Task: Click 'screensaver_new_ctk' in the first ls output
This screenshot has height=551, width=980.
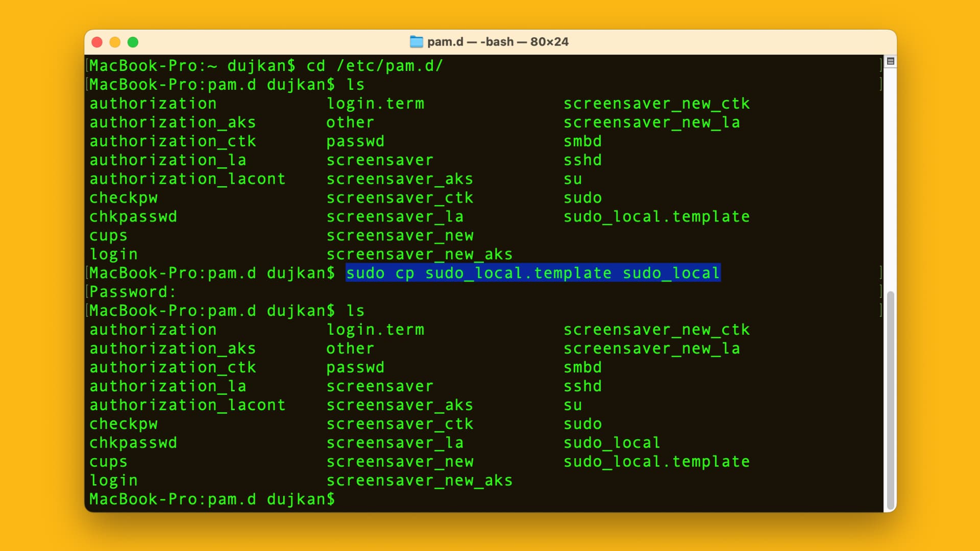Action: tap(656, 104)
